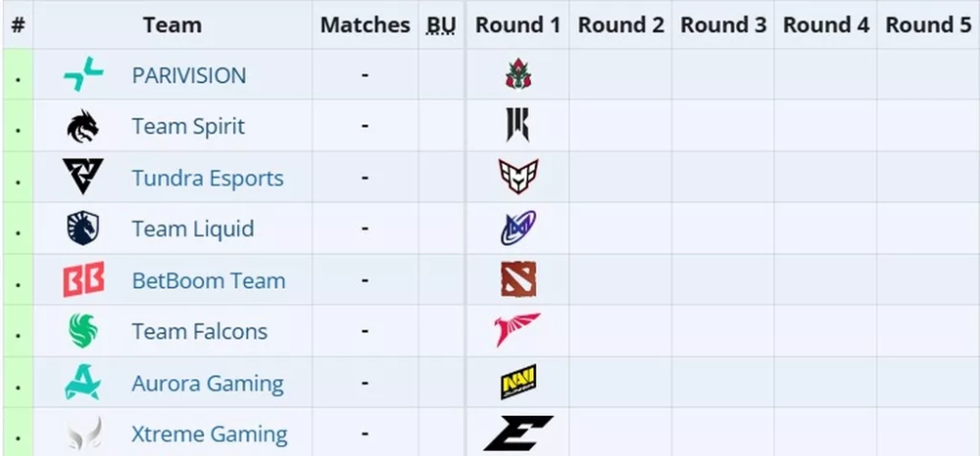This screenshot has width=980, height=456.
Task: Click the Tundra Esports triangle logo
Action: point(83,177)
